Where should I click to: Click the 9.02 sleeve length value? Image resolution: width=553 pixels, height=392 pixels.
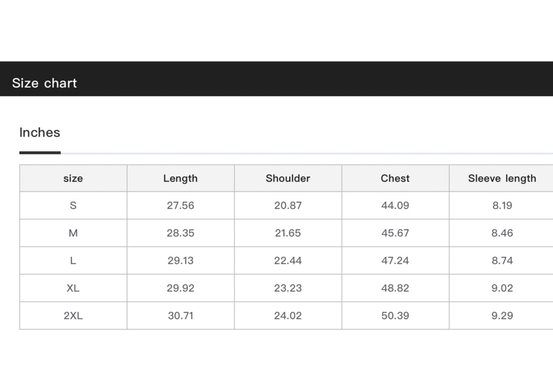coord(501,288)
